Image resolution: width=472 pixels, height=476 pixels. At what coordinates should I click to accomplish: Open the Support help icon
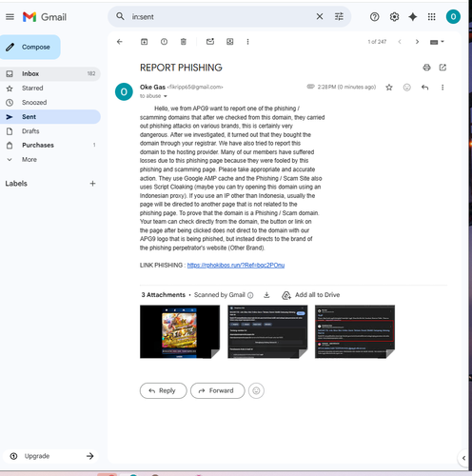click(374, 17)
